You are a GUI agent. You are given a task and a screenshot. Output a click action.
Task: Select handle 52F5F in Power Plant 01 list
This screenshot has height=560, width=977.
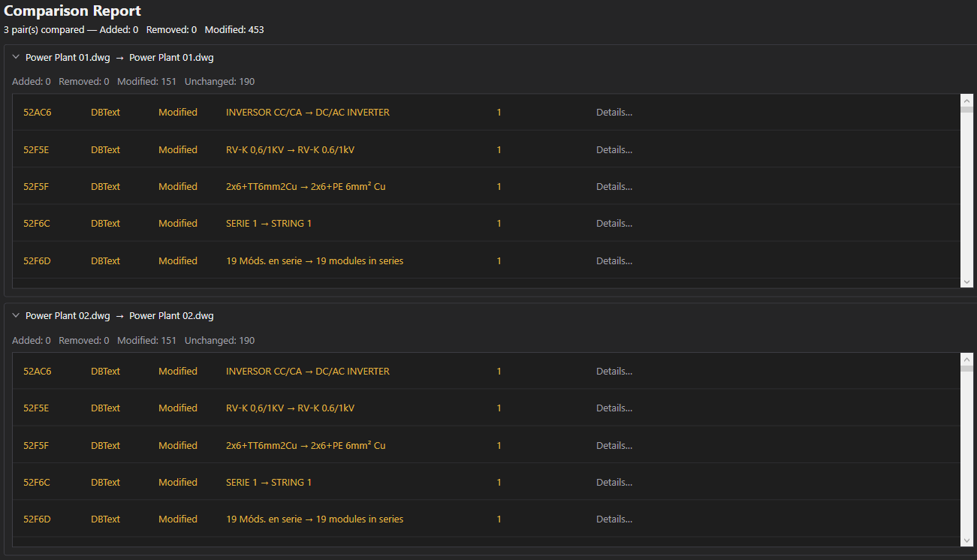coord(36,186)
